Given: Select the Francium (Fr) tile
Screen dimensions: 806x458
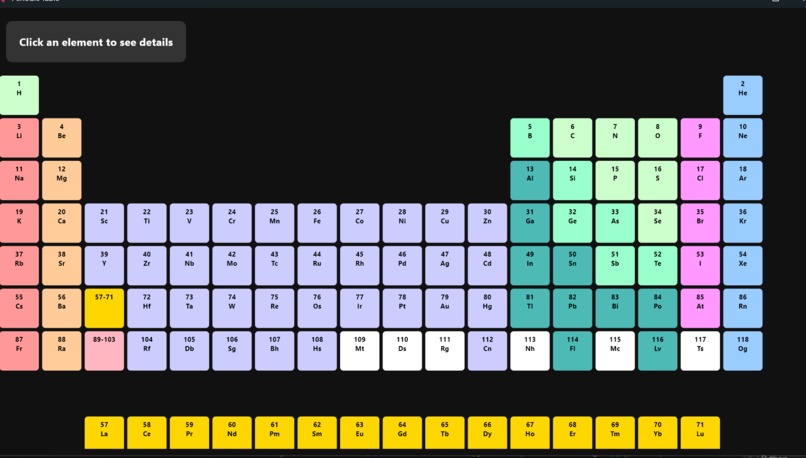Looking at the screenshot, I should point(19,351).
